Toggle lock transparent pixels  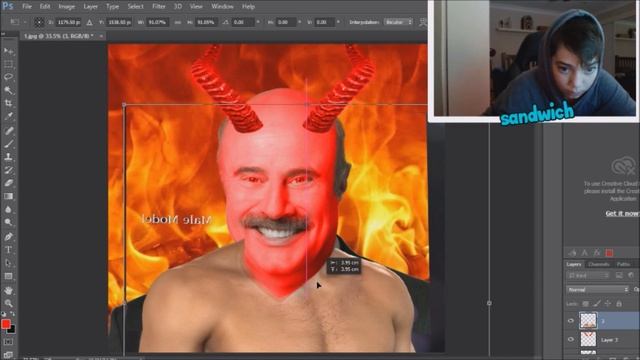coord(585,303)
